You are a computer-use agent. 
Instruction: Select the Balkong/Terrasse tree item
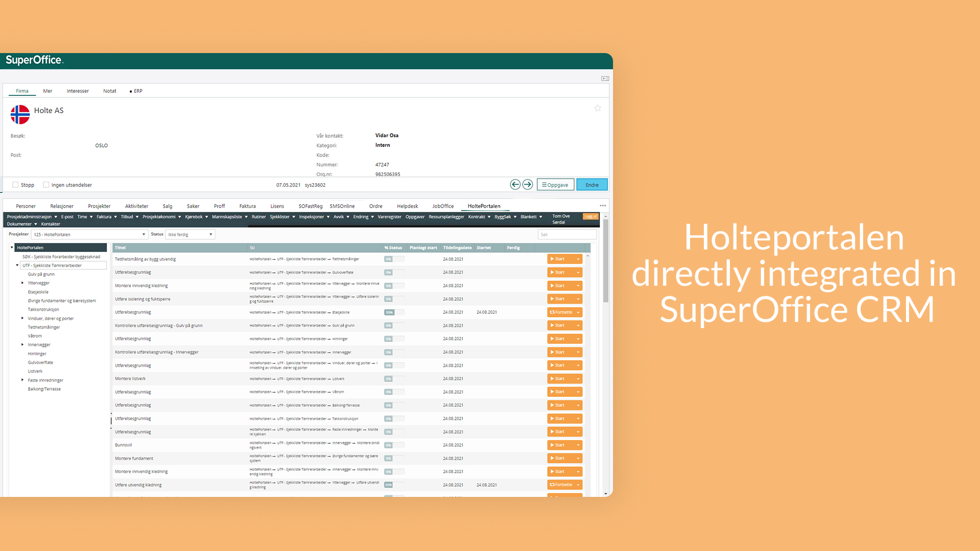[x=44, y=389]
